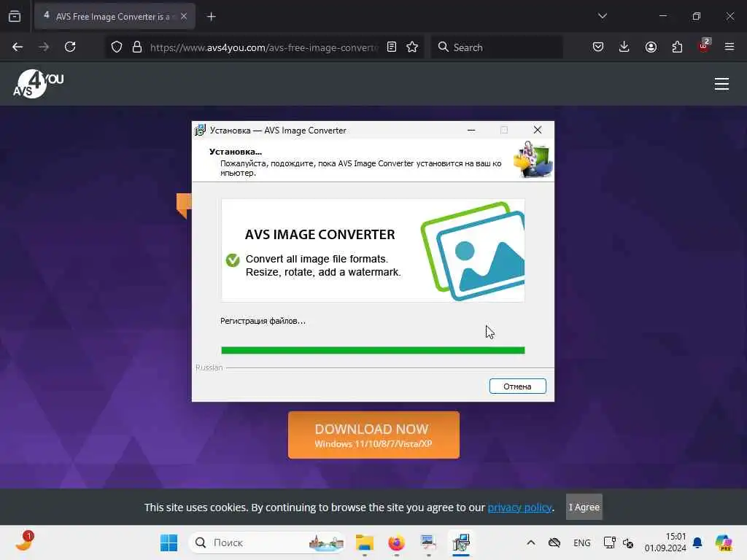The height and width of the screenshot is (560, 747).
Task: Open the privacy policy link
Action: 519,507
